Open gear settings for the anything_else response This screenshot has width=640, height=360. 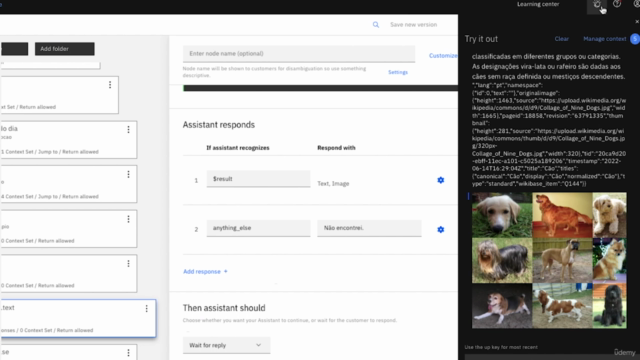pyautogui.click(x=440, y=229)
